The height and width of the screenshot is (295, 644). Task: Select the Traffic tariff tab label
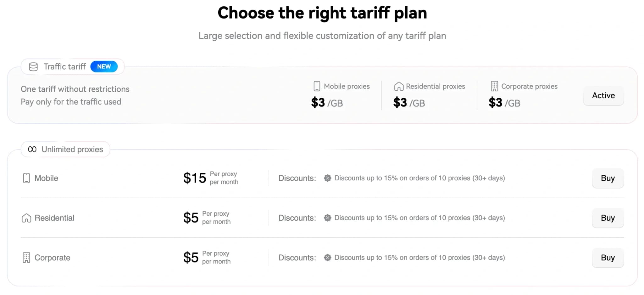click(x=64, y=67)
